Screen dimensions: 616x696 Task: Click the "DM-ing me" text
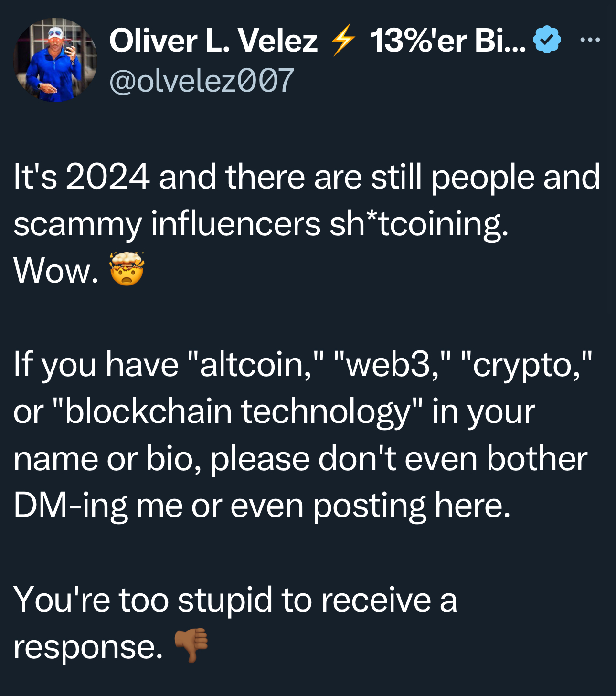coord(98,506)
